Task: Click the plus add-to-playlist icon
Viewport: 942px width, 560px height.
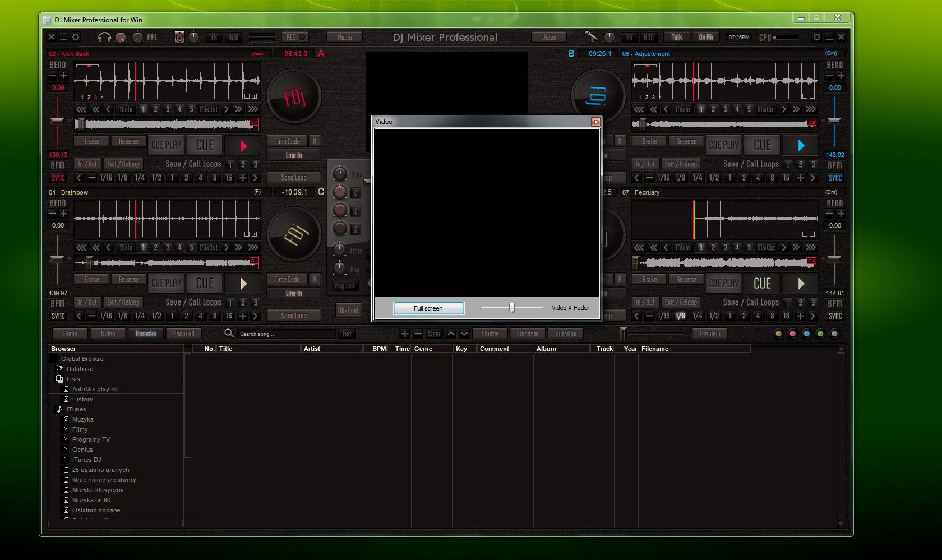Action: (x=405, y=334)
